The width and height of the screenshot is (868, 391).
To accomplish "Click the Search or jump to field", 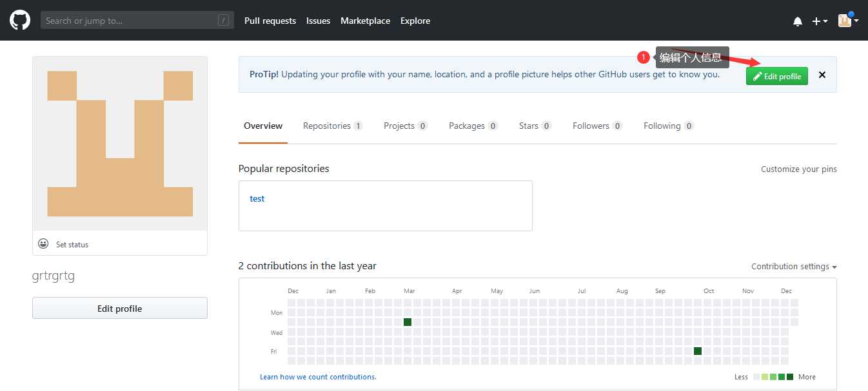I will point(137,21).
